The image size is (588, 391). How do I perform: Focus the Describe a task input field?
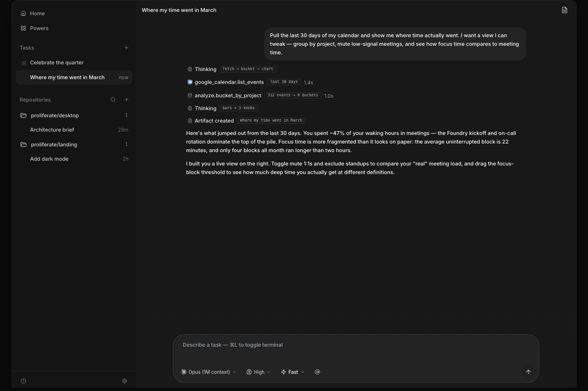pos(356,345)
